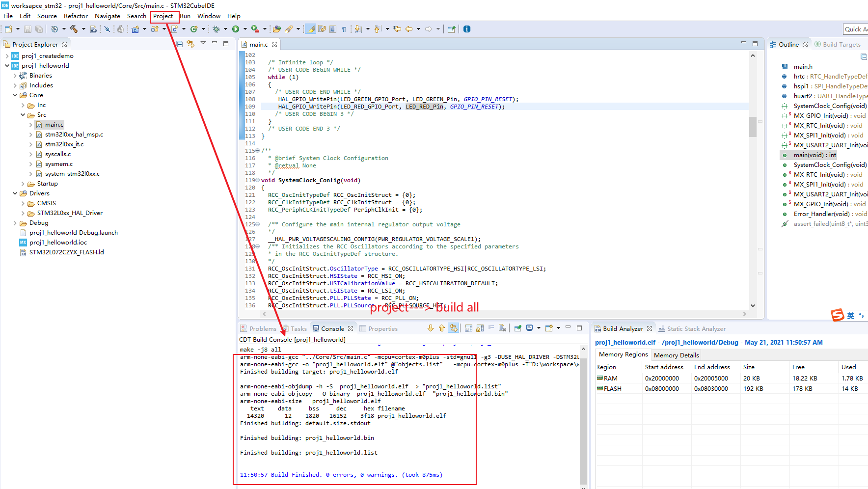Click the RAM row in Memory Regions

[732, 378]
